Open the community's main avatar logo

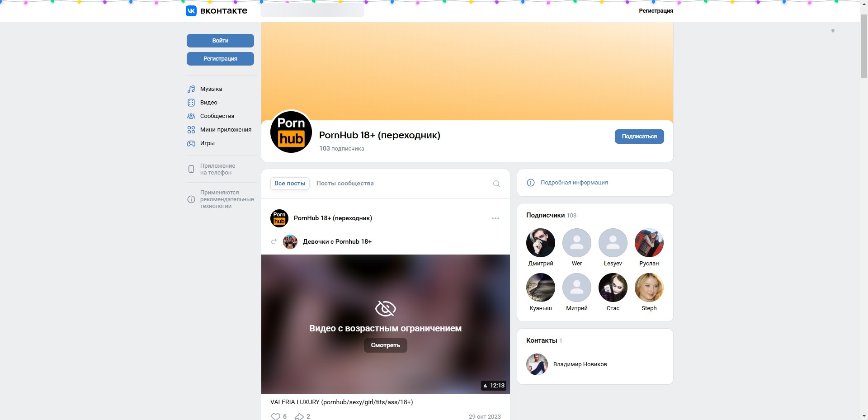291,132
